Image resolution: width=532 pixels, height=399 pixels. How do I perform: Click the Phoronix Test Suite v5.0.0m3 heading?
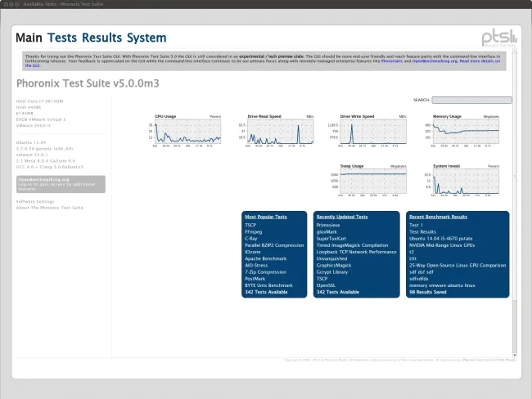click(x=88, y=83)
